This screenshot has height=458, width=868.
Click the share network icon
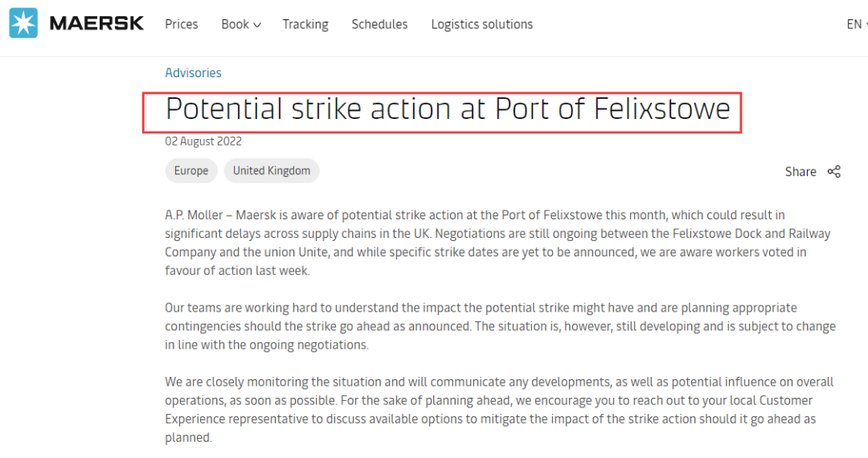(833, 171)
